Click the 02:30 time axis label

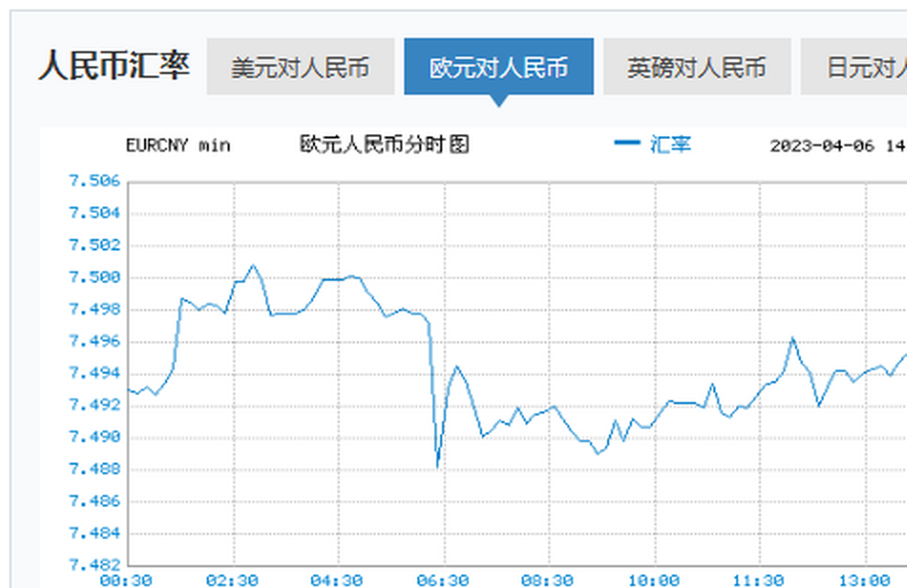click(232, 581)
